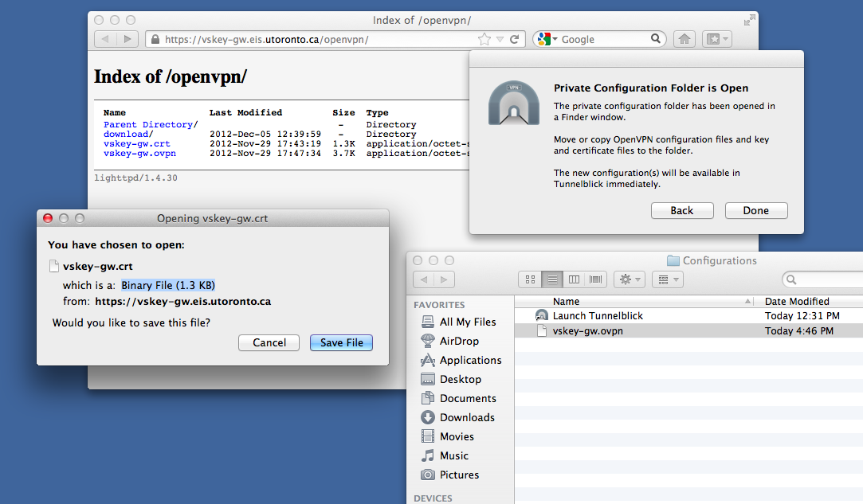
Task: Open the Google search engine selector
Action: 547,39
